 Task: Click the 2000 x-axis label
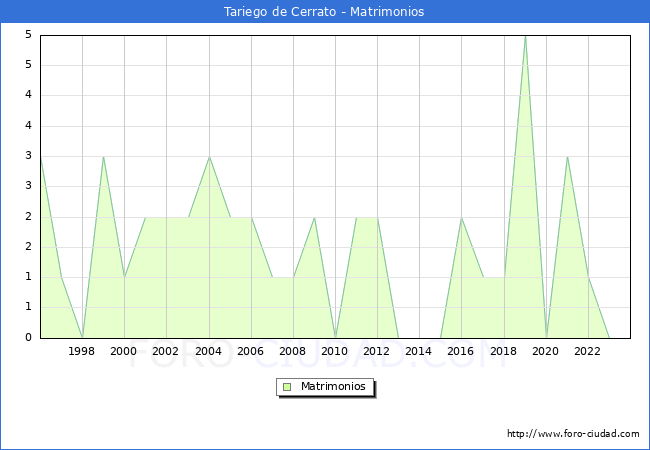(124, 351)
